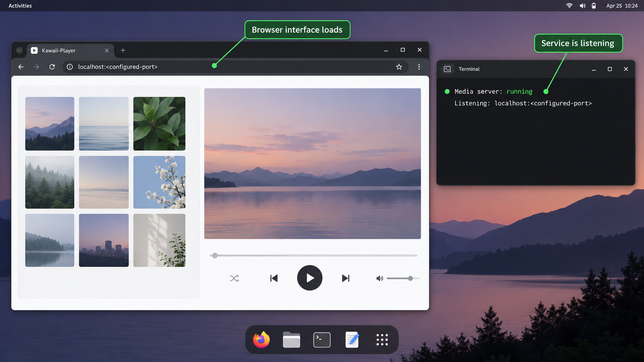Screen dimensions: 644x362
Task: Click the large sunset lake video preview
Action: click(312, 163)
